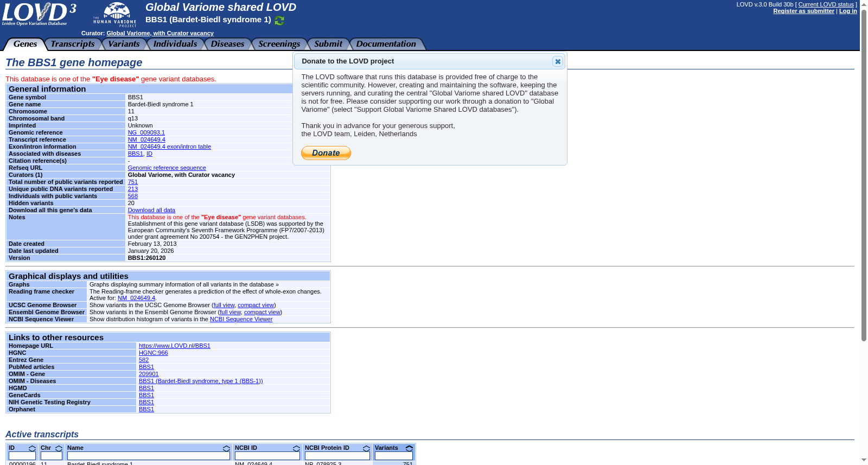The height and width of the screenshot is (465, 868).
Task: Open the Individuals tab
Action: (175, 44)
